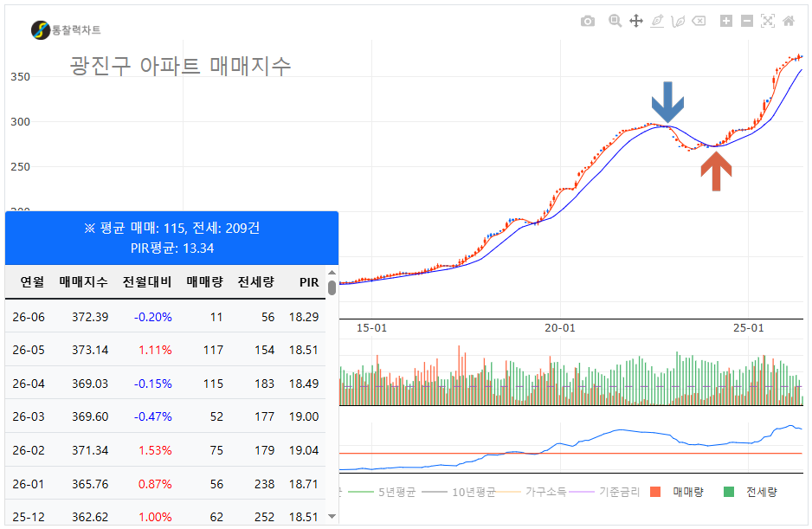Screen dimensions: 812x529
Task: Toggle the 전세량 legend series
Action: pos(751,492)
